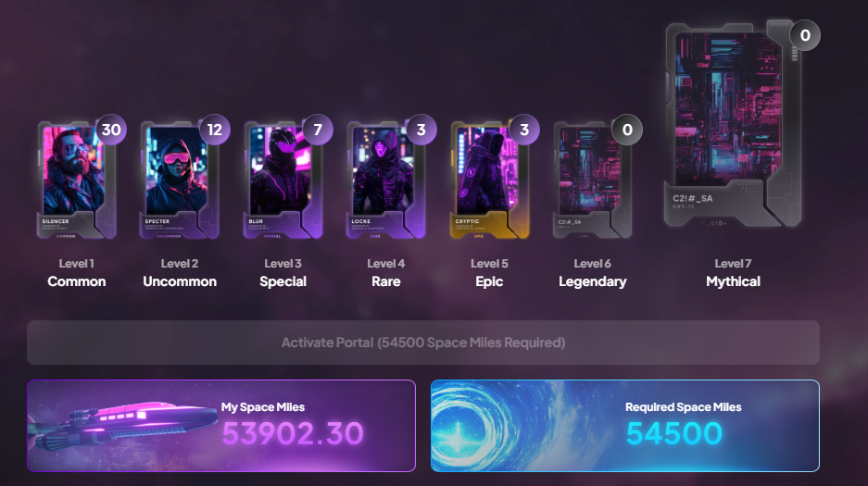Image resolution: width=868 pixels, height=486 pixels.
Task: Click the Activate Portal button
Action: point(423,343)
